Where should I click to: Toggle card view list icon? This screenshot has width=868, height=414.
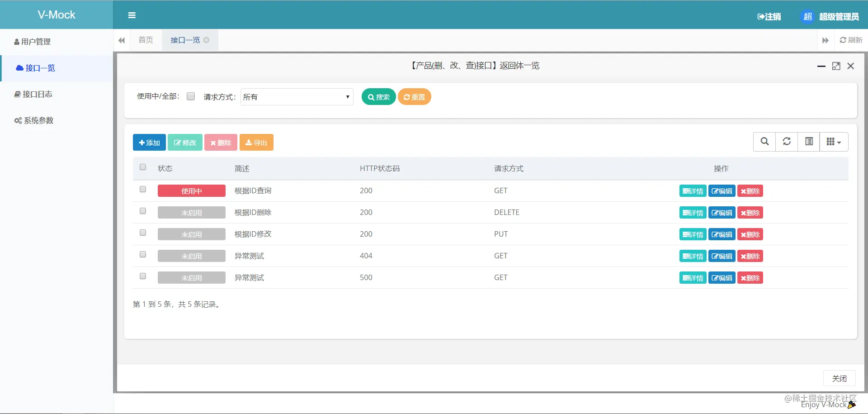pos(809,142)
